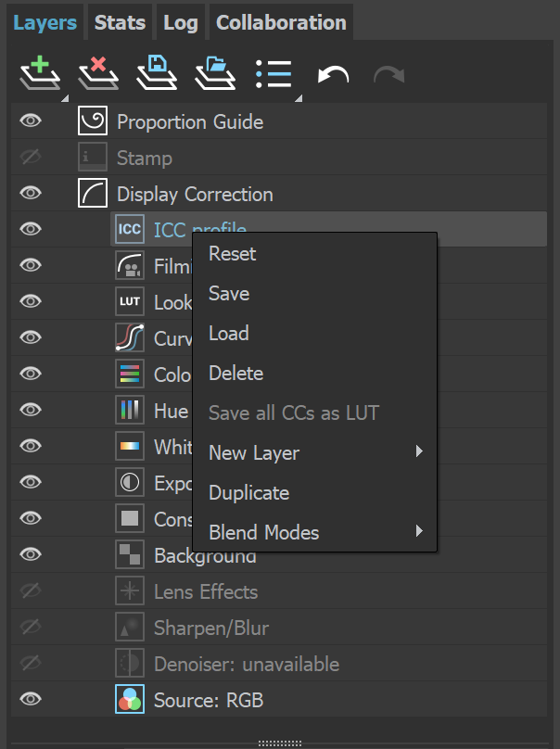Enable the Sharpen/Blur layer
The height and width of the screenshot is (749, 560).
point(31,627)
